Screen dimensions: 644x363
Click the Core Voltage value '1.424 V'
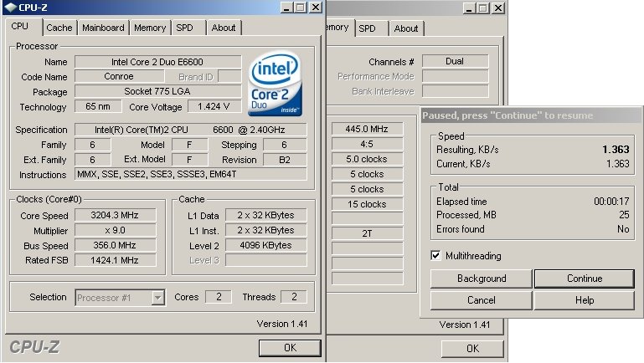[214, 107]
